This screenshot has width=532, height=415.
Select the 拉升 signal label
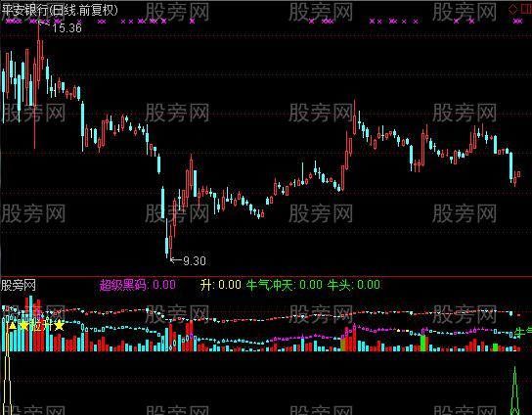point(41,326)
